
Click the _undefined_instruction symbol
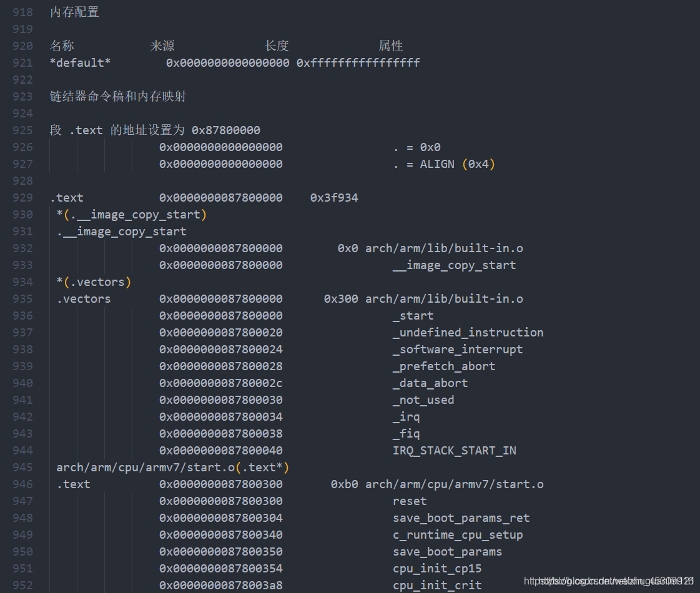pos(468,333)
